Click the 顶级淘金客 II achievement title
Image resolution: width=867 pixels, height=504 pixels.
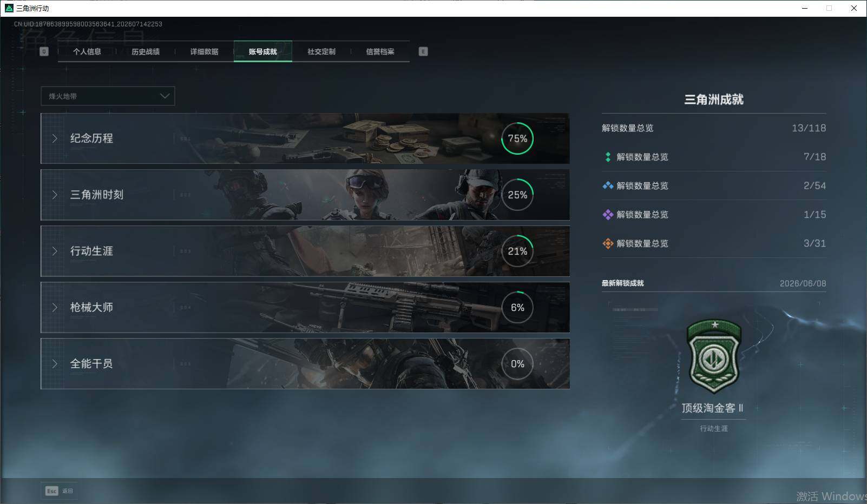(x=713, y=408)
